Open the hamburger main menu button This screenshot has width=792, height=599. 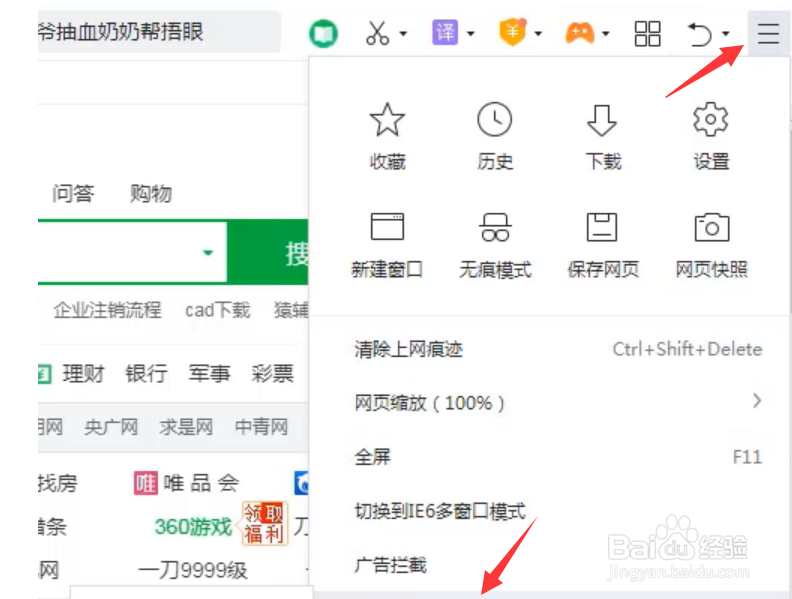point(768,33)
